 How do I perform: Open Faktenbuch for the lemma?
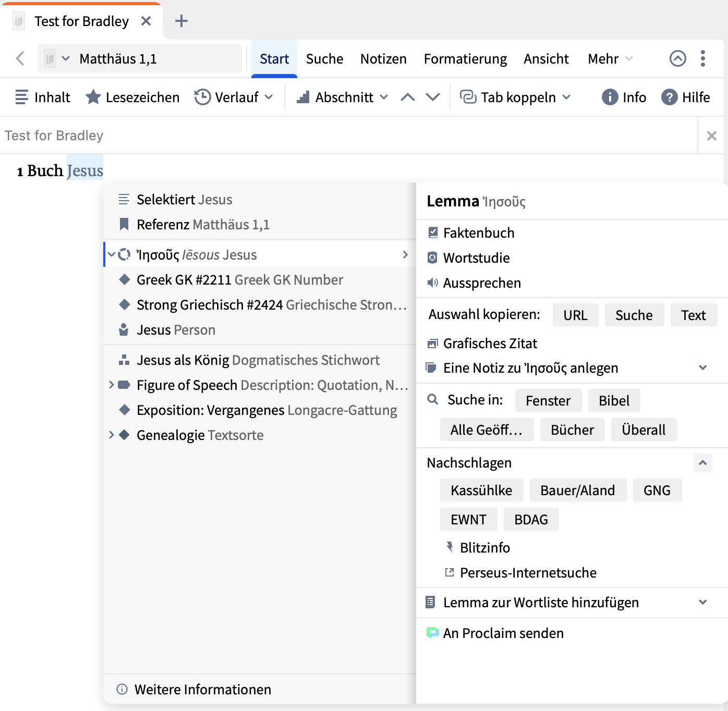(471, 233)
